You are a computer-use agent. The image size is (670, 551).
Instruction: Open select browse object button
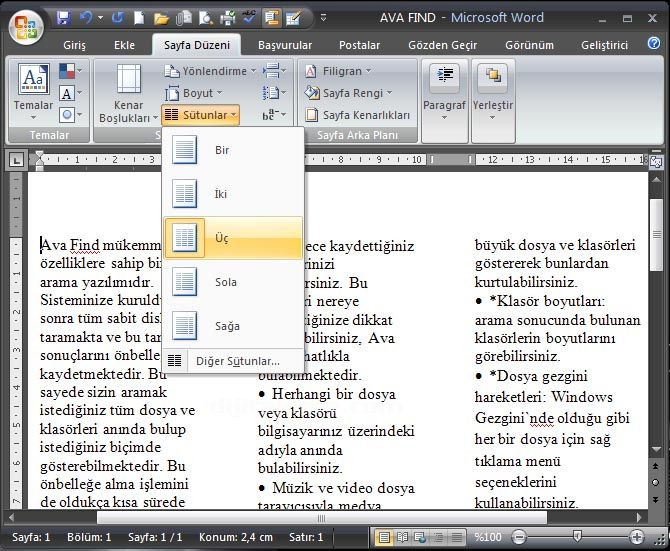pos(655,483)
